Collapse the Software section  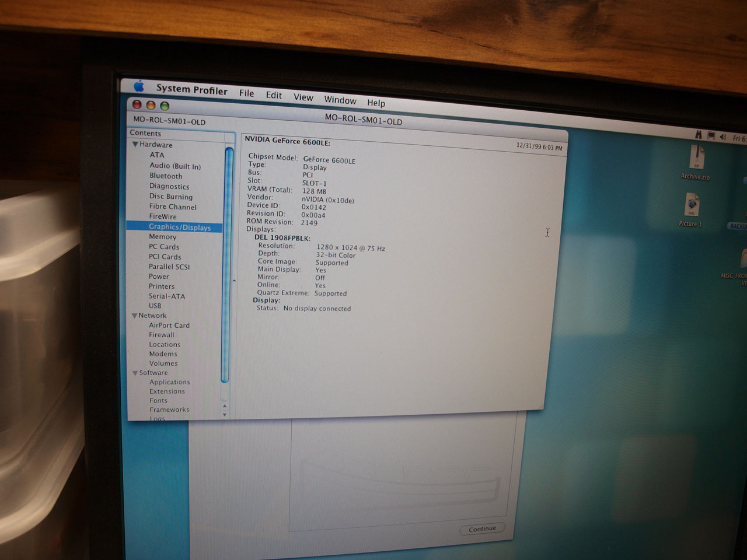point(135,373)
